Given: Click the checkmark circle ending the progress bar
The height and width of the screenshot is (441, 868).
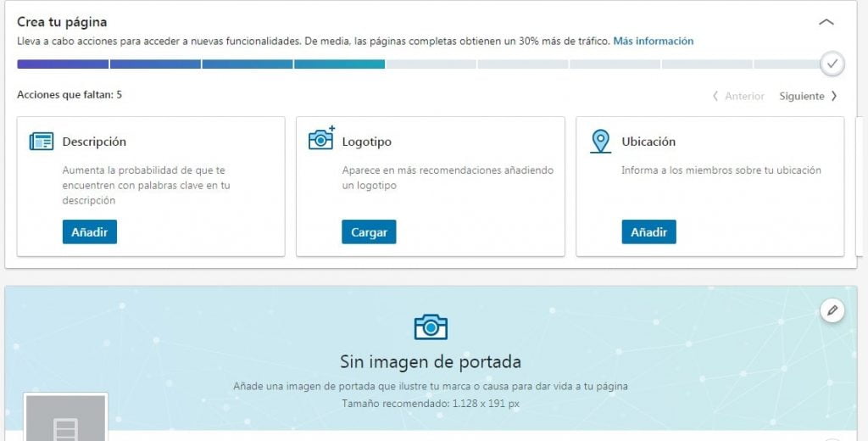Looking at the screenshot, I should [x=832, y=64].
